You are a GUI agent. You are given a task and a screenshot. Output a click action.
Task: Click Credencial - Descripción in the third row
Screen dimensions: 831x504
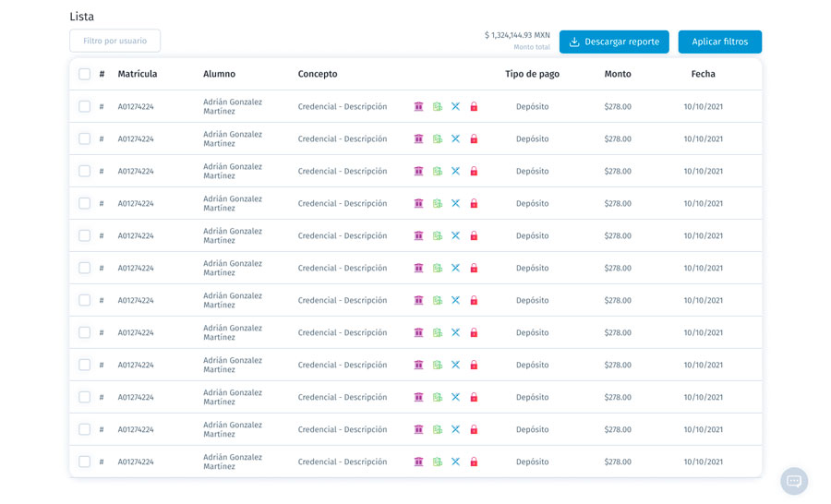(343, 171)
